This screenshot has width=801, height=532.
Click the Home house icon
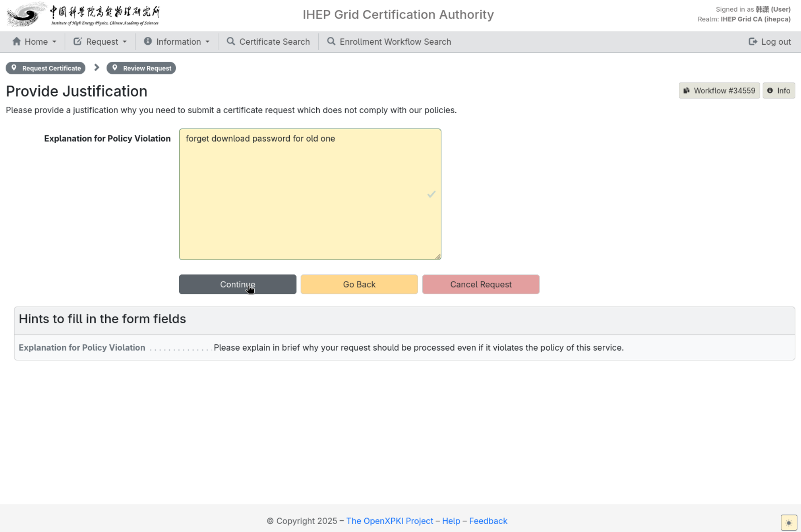click(17, 41)
